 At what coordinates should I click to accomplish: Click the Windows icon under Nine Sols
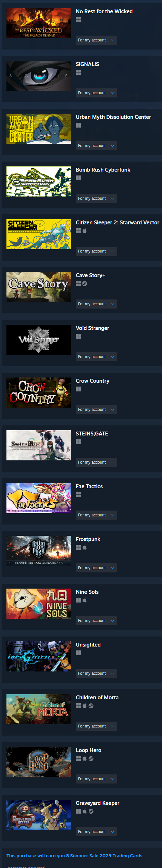click(x=78, y=600)
